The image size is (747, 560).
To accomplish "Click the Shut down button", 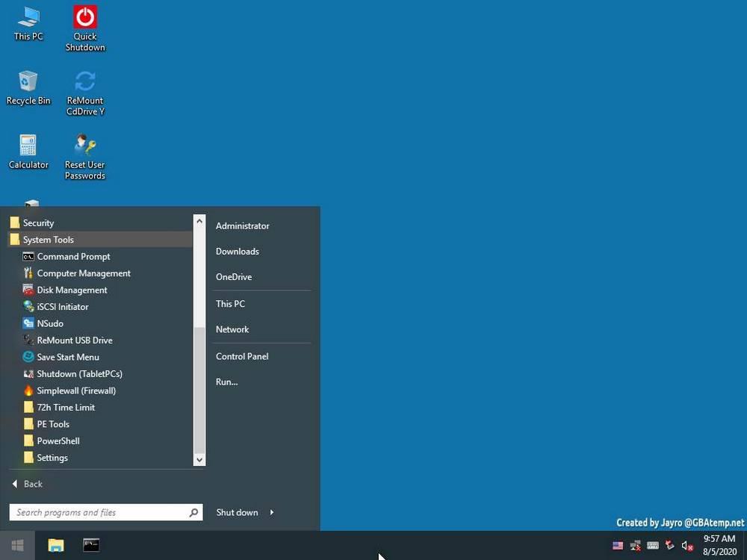I will (x=237, y=512).
